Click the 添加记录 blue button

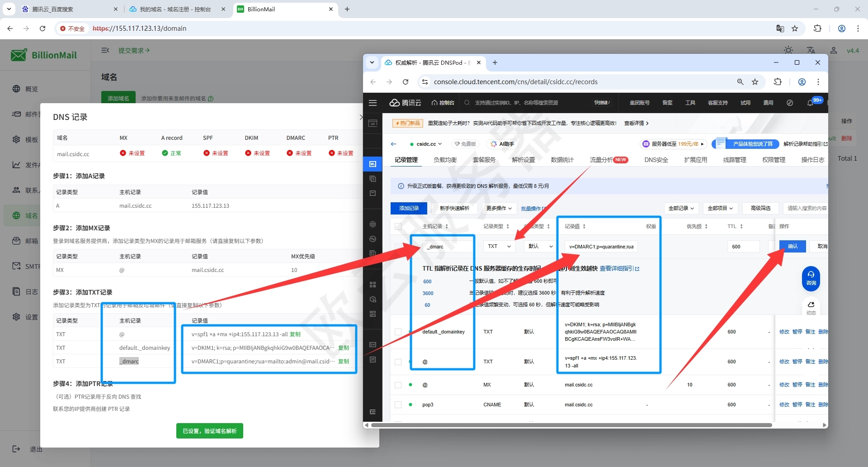point(409,208)
